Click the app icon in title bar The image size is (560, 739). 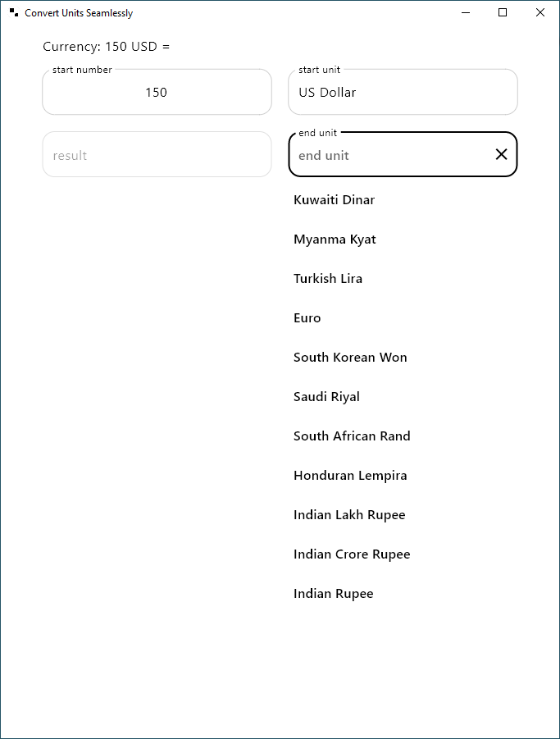click(14, 13)
